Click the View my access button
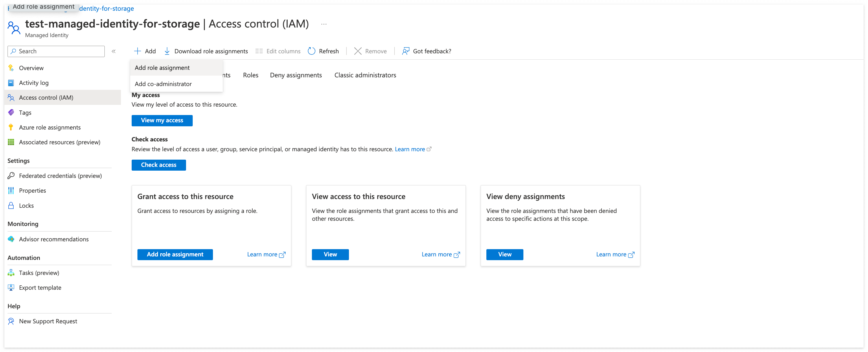The width and height of the screenshot is (868, 352). [x=162, y=120]
